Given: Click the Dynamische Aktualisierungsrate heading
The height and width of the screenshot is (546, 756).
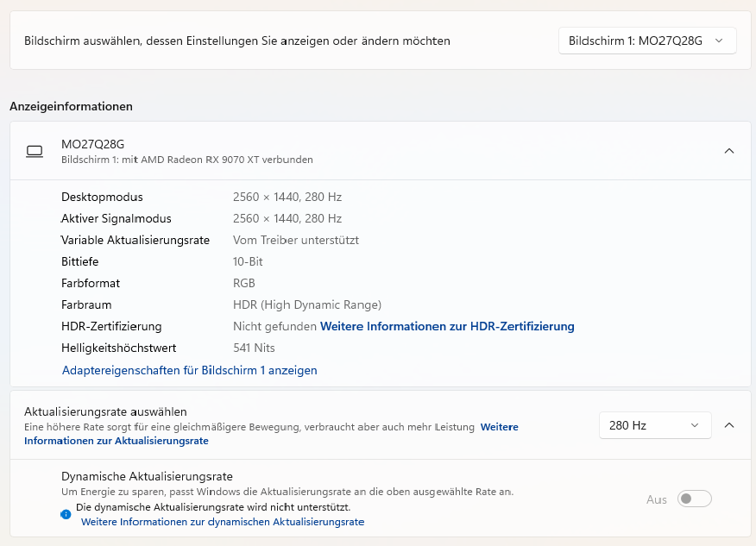Looking at the screenshot, I should [x=147, y=477].
